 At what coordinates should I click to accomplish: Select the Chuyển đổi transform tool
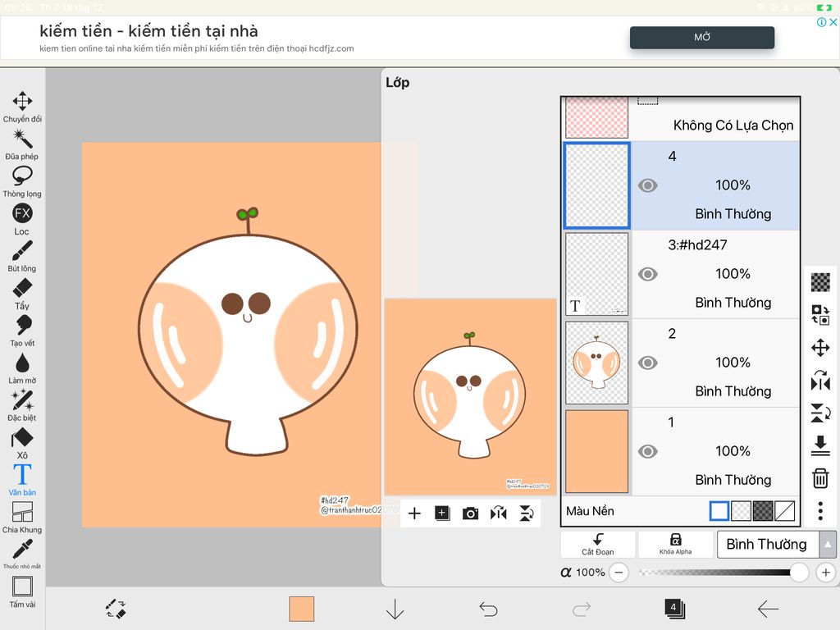point(22,107)
